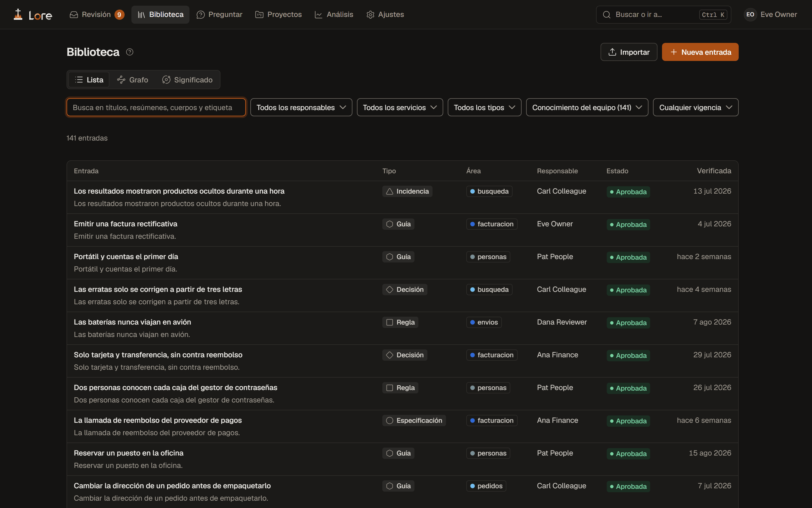812x508 pixels.
Task: Click the Revisión badge showing 9
Action: tap(119, 14)
